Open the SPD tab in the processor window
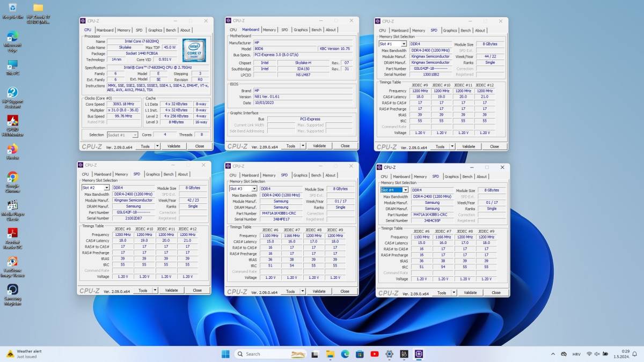The image size is (644, 362). [139, 30]
